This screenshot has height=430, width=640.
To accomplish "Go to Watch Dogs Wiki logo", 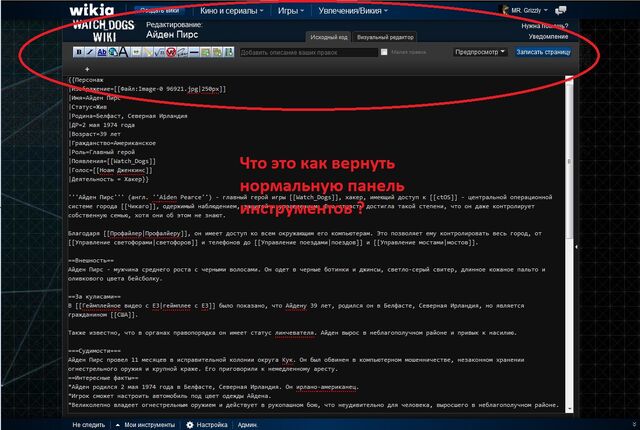I will 104,31.
